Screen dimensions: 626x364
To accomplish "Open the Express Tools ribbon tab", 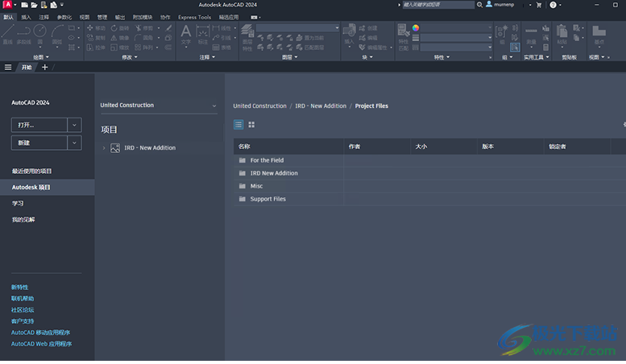I will 194,17.
